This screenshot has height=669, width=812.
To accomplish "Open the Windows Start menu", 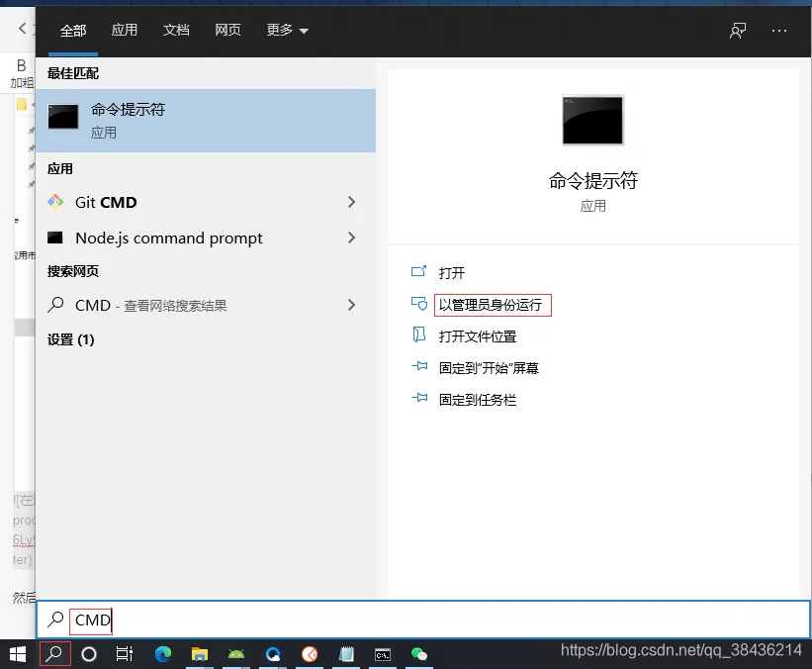I will click(x=18, y=654).
